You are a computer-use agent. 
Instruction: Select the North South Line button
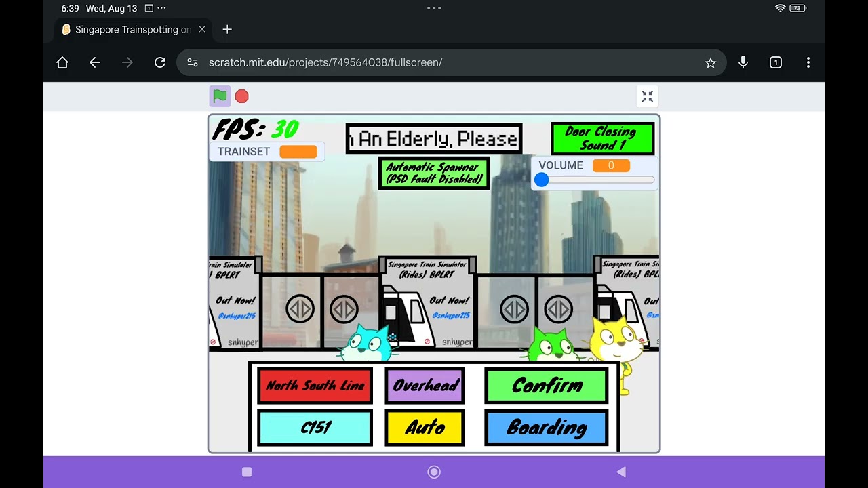(315, 386)
